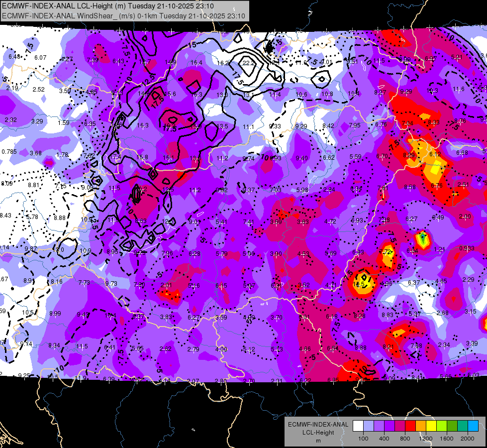The width and height of the screenshot is (487, 448).
Task: Click the legend label 1200
Action: pos(426,439)
